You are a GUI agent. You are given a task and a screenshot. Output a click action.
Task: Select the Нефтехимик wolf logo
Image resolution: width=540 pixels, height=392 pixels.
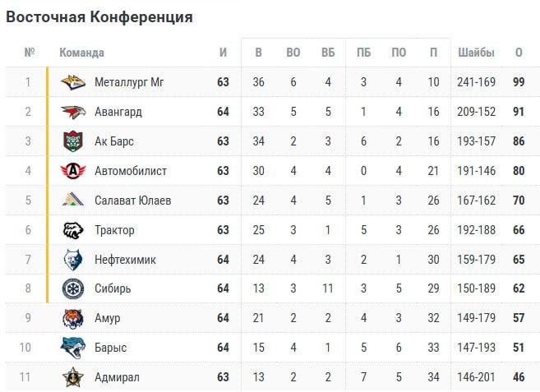[73, 260]
